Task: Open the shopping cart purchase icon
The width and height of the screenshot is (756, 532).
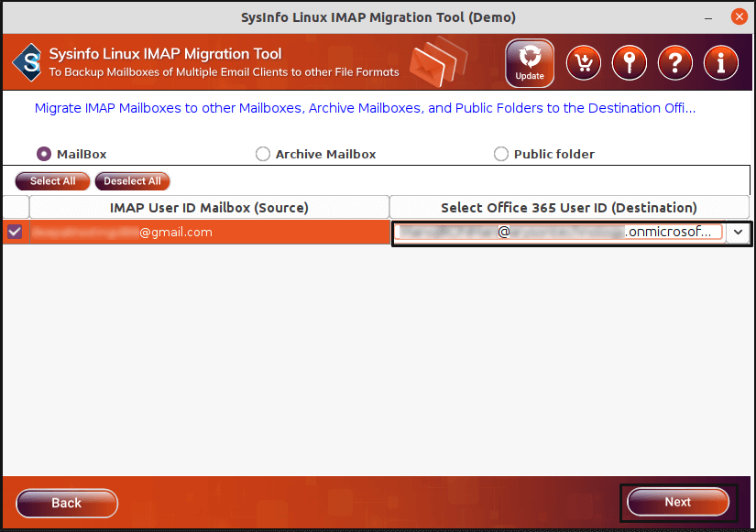Action: tap(584, 63)
